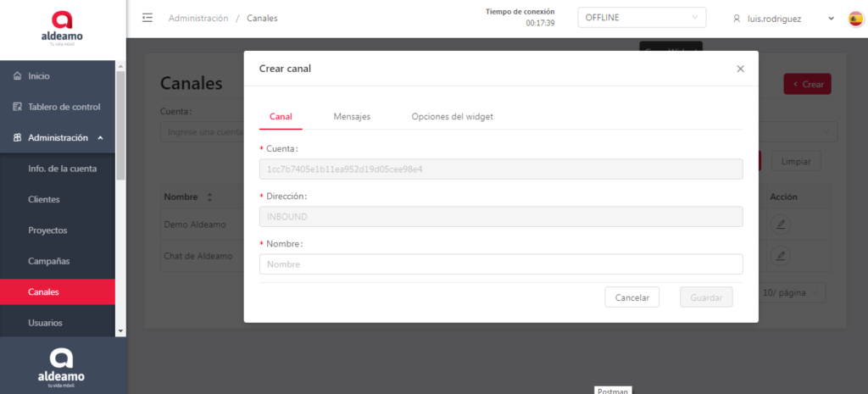Sort table by the Nombre column arrows

click(209, 197)
